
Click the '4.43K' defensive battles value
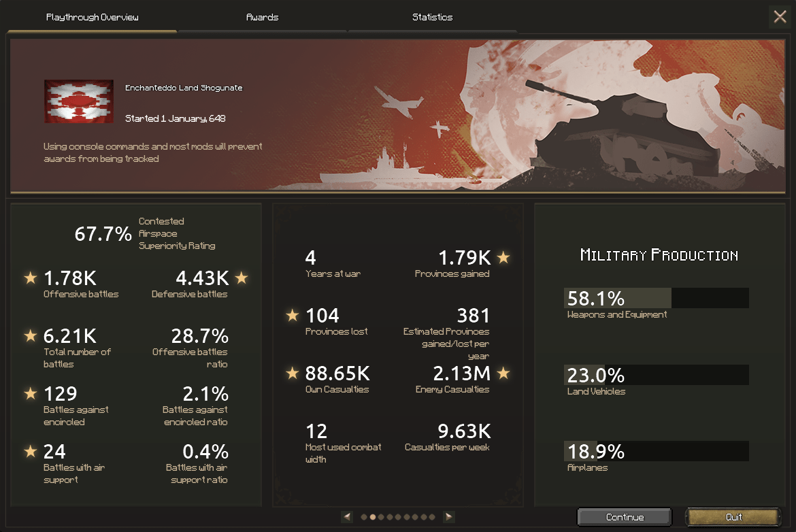pyautogui.click(x=203, y=278)
